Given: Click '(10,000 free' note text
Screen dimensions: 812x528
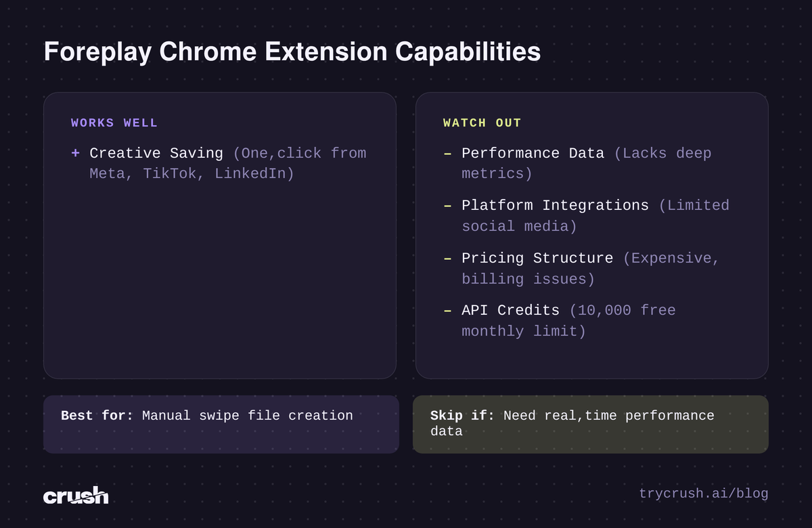Looking at the screenshot, I should pos(623,310).
